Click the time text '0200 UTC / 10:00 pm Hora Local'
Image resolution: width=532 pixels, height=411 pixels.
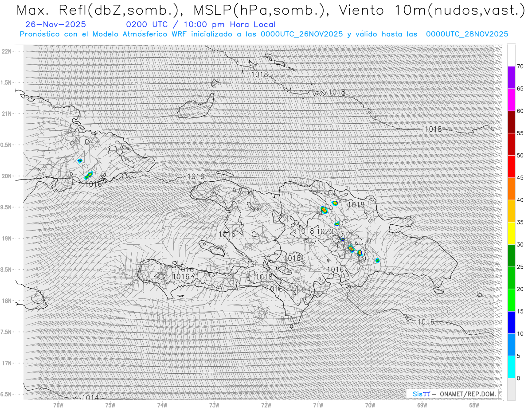201,25
